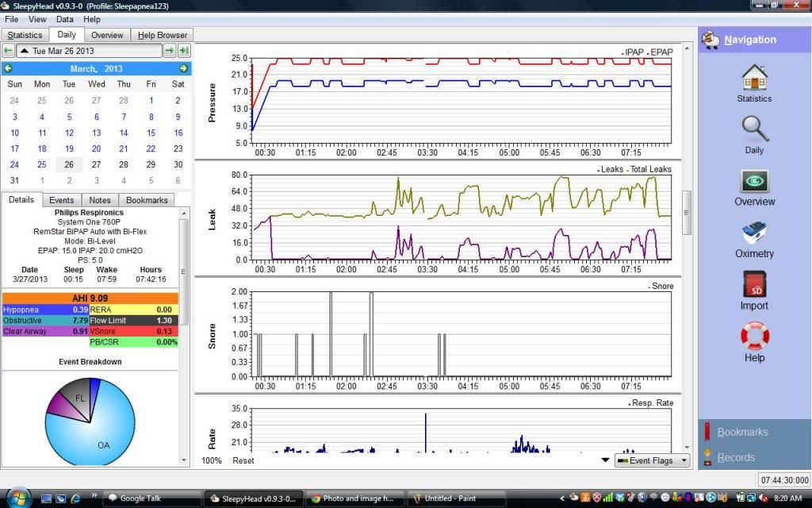The image size is (812, 508).
Task: Open the Oximetry icon in Navigation
Action: tap(754, 240)
